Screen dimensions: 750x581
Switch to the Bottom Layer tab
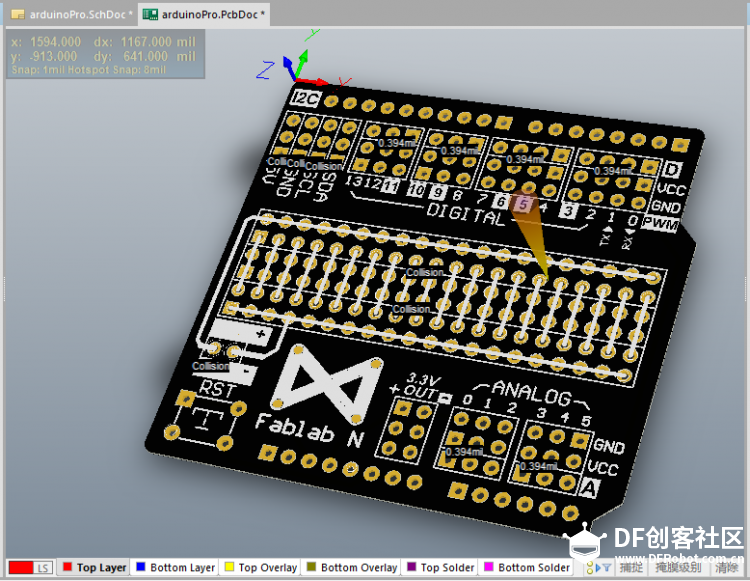(175, 568)
